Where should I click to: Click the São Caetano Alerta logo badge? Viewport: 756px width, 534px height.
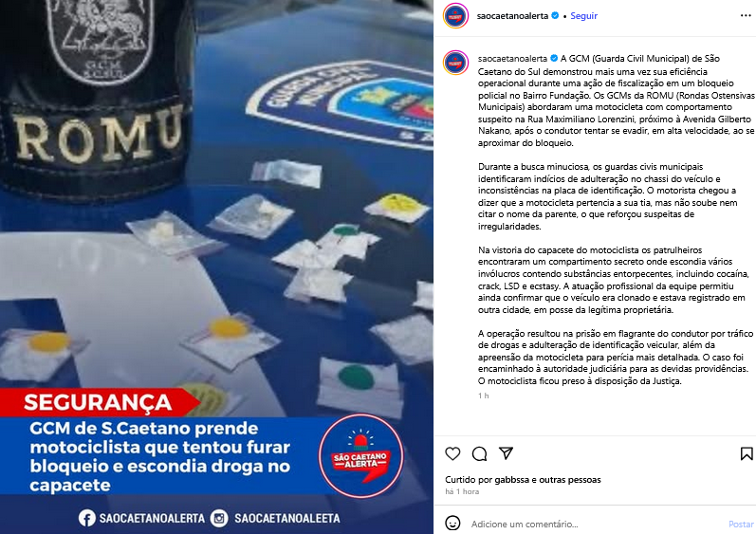360,456
